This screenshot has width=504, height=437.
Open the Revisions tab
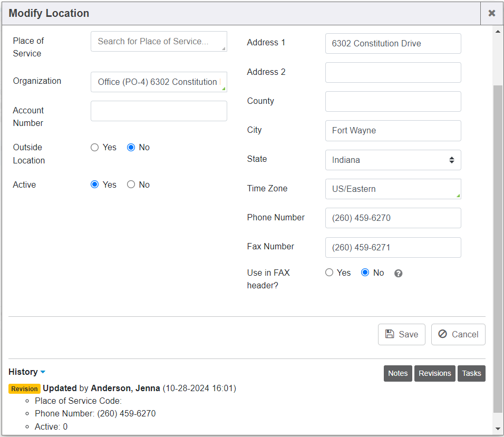(434, 373)
